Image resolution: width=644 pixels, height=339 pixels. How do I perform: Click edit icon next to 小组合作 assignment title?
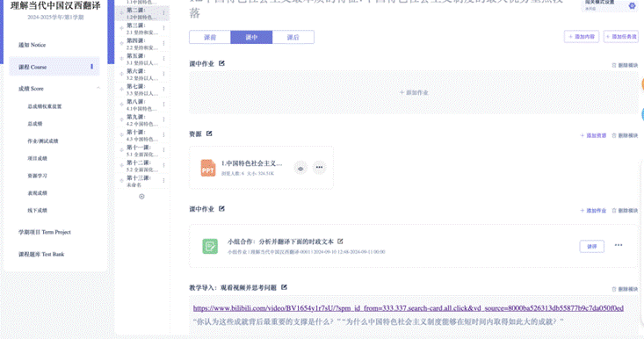(x=340, y=242)
